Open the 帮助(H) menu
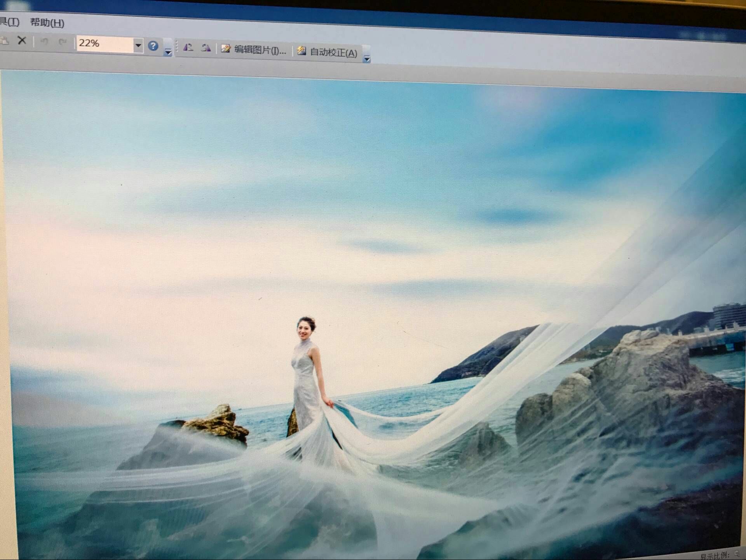The width and height of the screenshot is (746, 560). [47, 23]
